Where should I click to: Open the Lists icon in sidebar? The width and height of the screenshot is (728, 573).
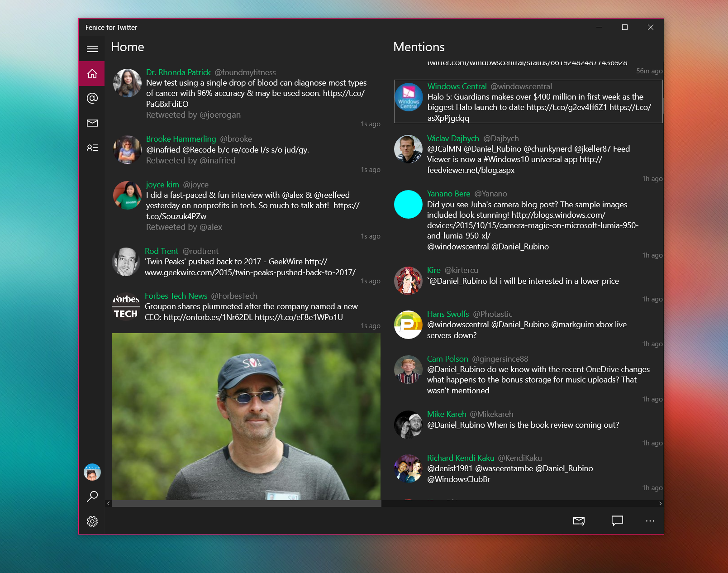coord(92,148)
